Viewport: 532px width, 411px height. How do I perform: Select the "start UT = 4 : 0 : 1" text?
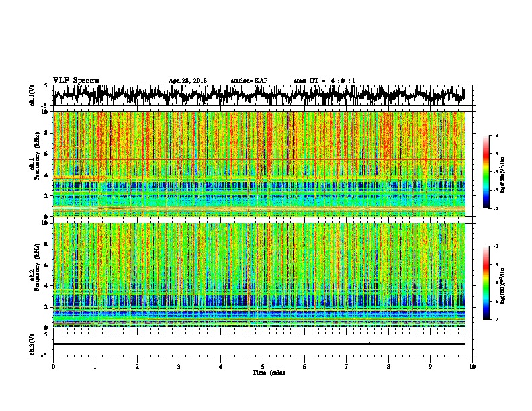(x=324, y=81)
